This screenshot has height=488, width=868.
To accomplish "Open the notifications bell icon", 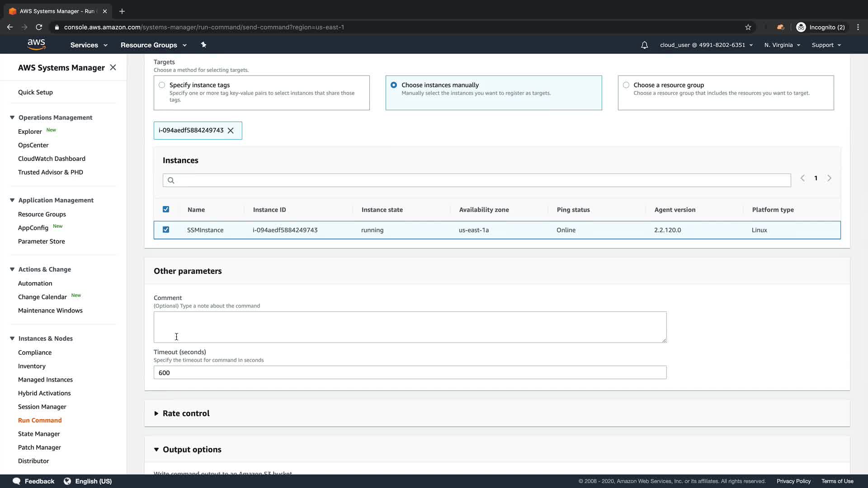I will point(645,45).
